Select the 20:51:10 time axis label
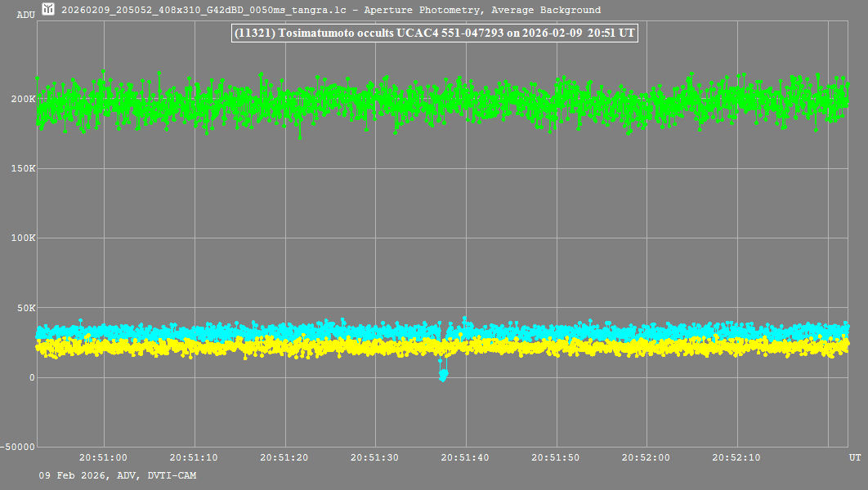Screen dimensions: 868x490 (195, 458)
